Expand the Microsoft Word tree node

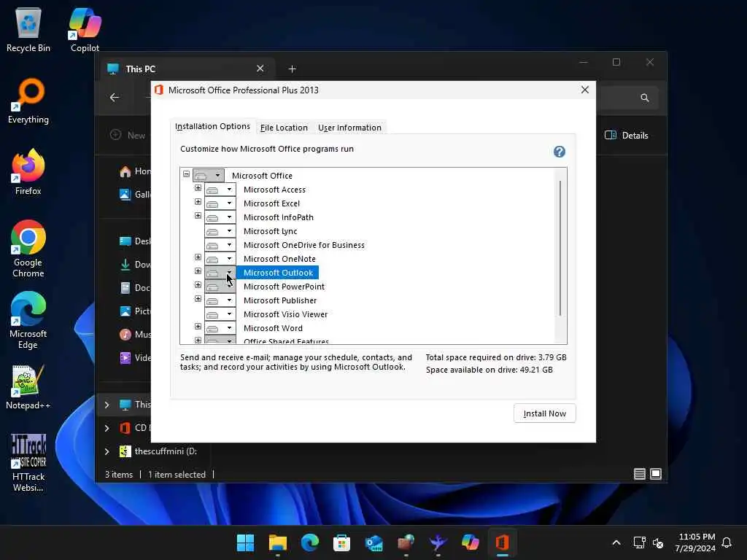pyautogui.click(x=198, y=326)
